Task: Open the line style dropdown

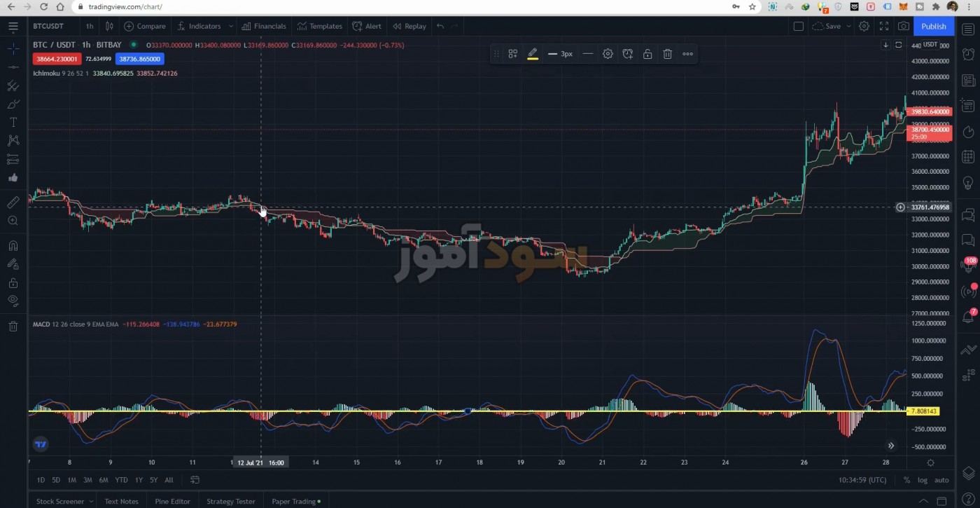Action: point(588,53)
